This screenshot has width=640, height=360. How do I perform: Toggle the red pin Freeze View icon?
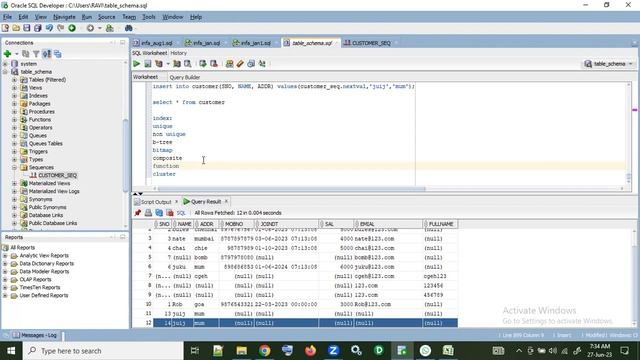(x=138, y=213)
